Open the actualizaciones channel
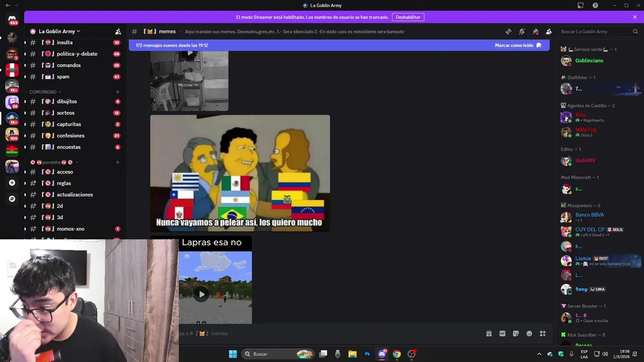This screenshot has height=362, width=644. coord(75,195)
